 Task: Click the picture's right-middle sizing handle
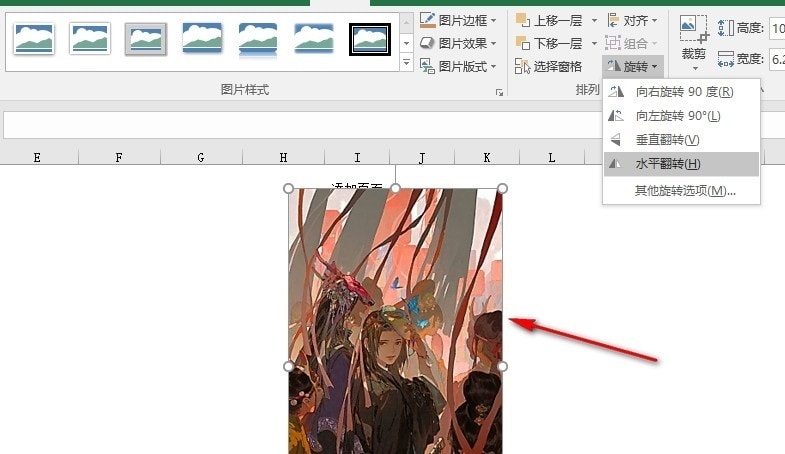tap(502, 366)
